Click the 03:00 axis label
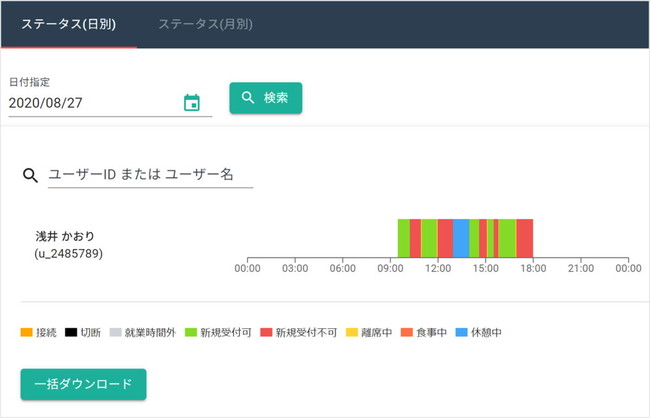 [295, 268]
